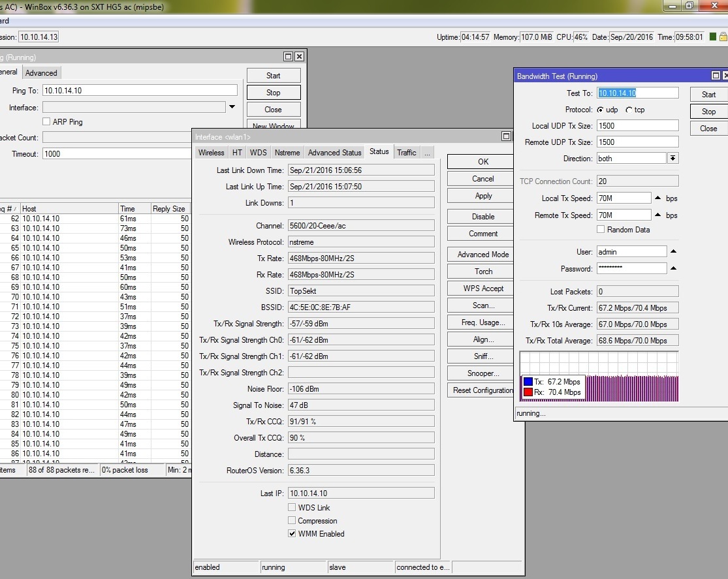Stop the running Bandwidth Test
The width and height of the screenshot is (728, 579).
(x=708, y=112)
